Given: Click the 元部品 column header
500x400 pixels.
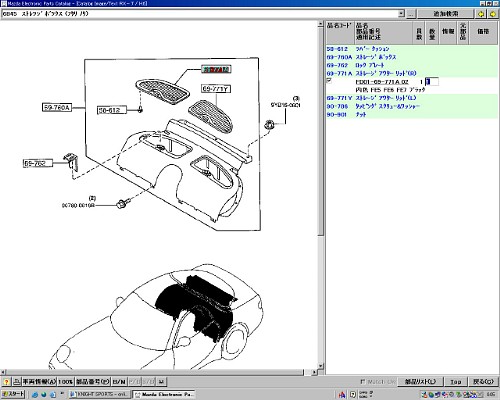Looking at the screenshot, I should (x=463, y=32).
